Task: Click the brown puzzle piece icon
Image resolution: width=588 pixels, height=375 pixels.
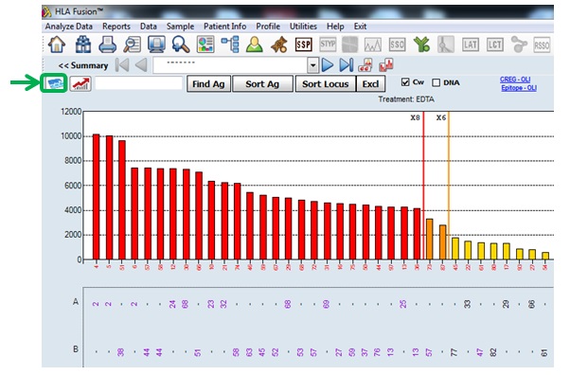Action: [279, 45]
